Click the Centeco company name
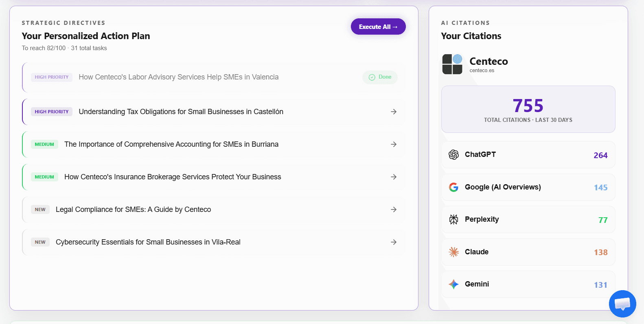644x324 pixels. 488,61
